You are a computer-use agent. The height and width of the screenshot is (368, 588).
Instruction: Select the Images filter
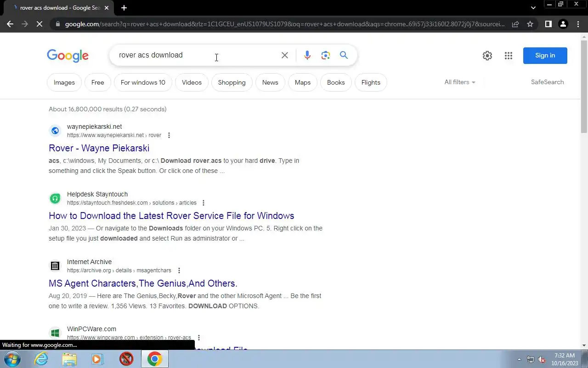(x=64, y=82)
